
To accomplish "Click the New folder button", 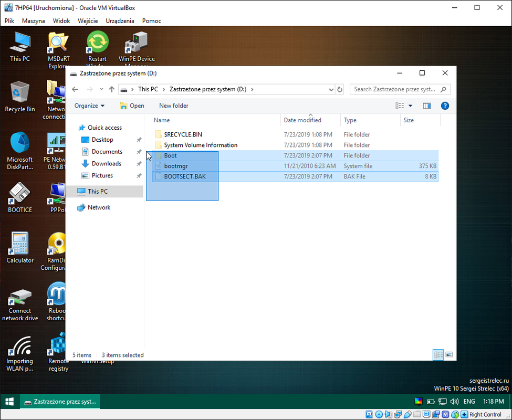I will point(174,106).
